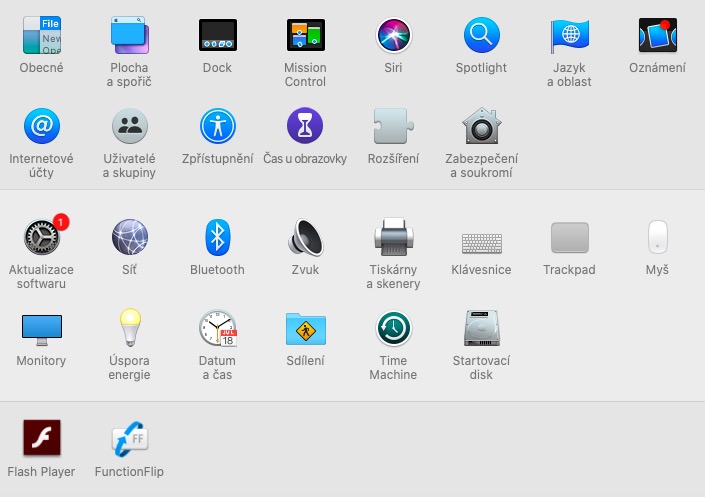Open Spotlight settings

coord(482,36)
